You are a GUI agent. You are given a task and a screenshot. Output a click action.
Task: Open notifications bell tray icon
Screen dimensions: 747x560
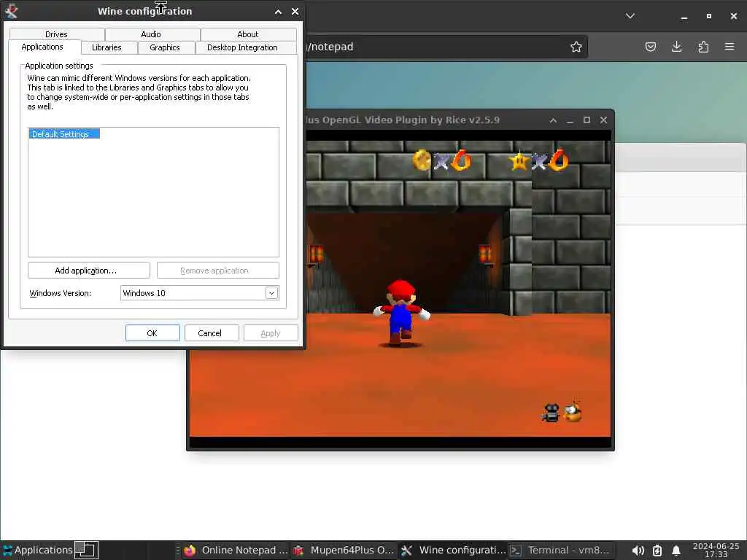pyautogui.click(x=676, y=551)
